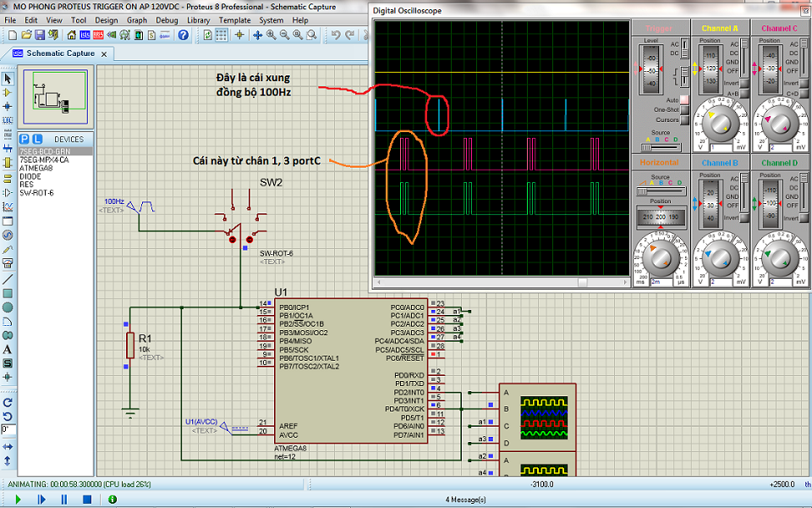Pause the running simulation
812x508 pixels.
(63, 500)
